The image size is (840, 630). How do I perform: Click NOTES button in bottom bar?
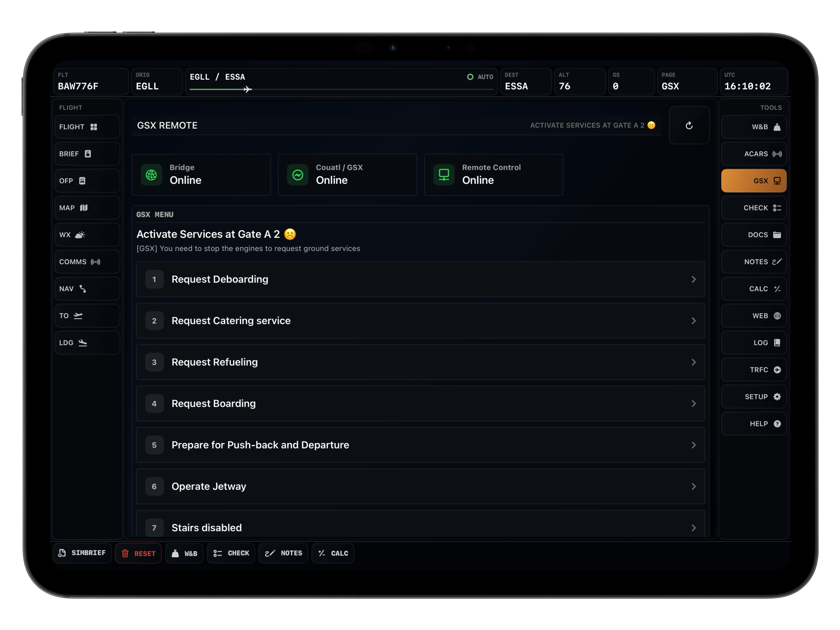click(283, 553)
